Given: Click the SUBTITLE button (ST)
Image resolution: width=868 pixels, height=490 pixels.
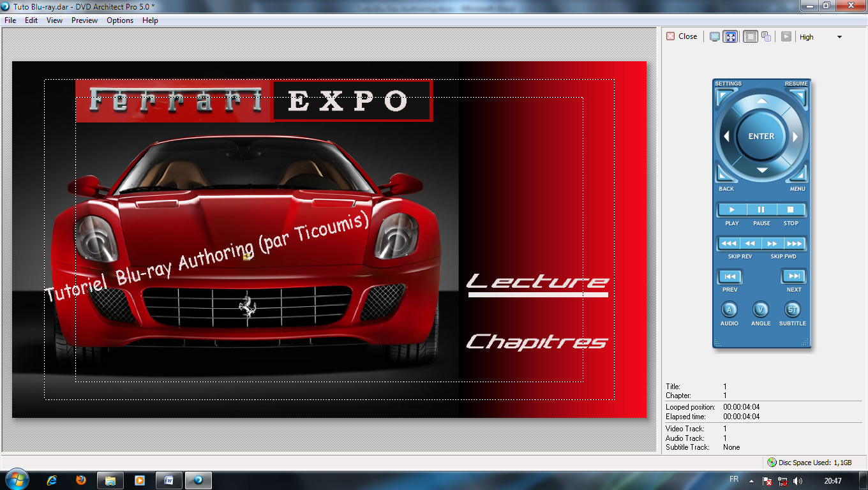Looking at the screenshot, I should coord(792,309).
